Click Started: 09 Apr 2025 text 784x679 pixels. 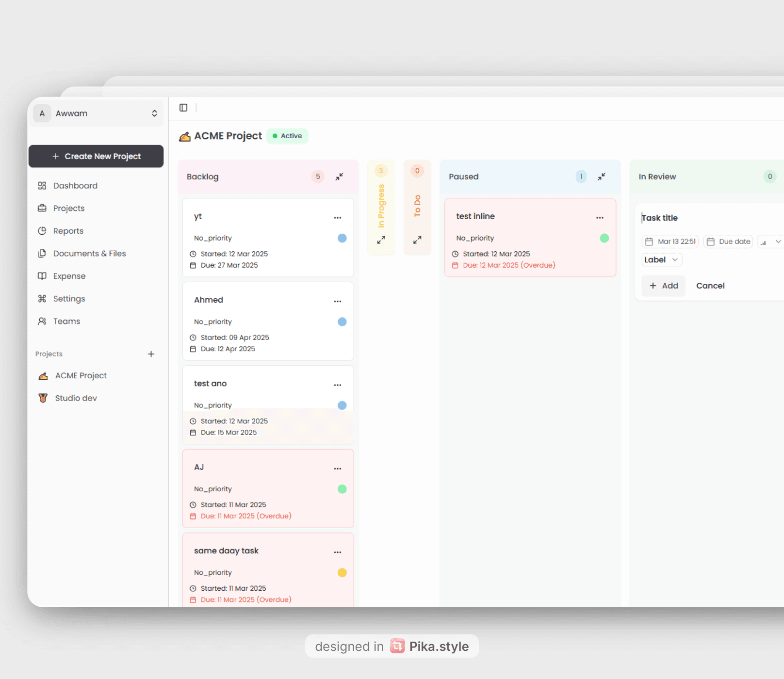coord(235,338)
